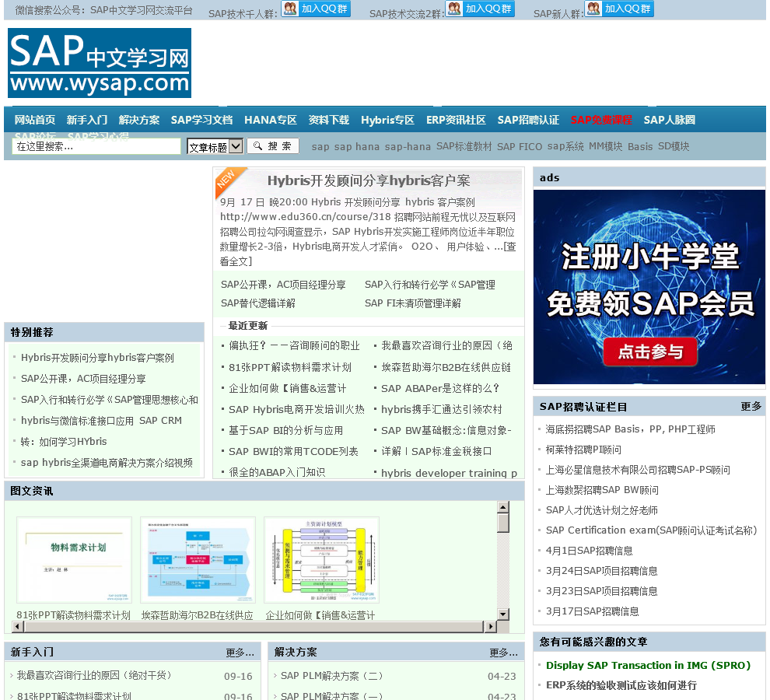
Task: Click the 在这里搜索 search input field
Action: [96, 146]
